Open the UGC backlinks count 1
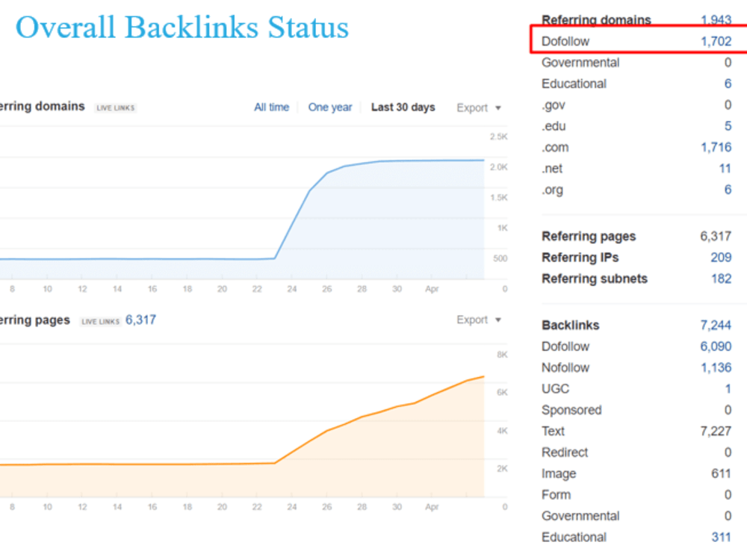This screenshot has width=747, height=560. [x=728, y=388]
